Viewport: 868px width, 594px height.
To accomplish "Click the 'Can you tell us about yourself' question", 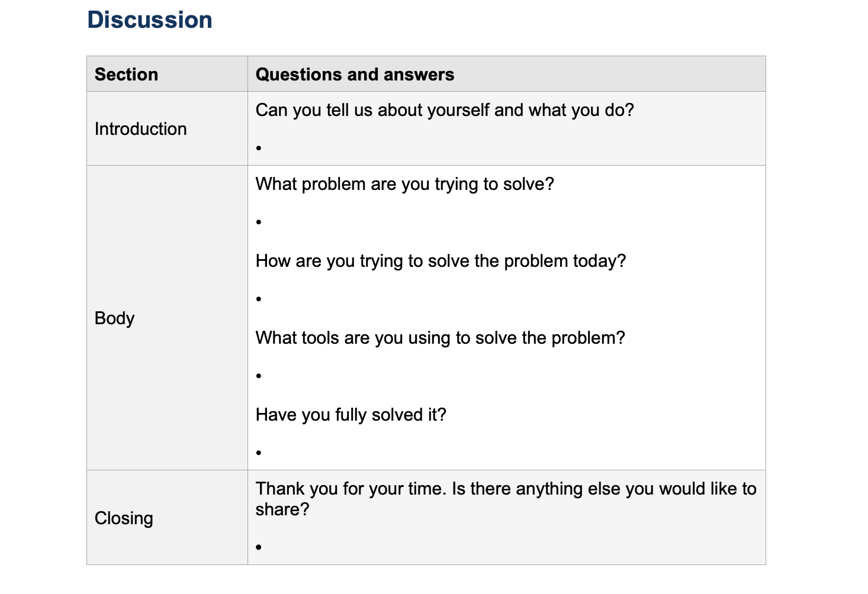I will point(444,110).
